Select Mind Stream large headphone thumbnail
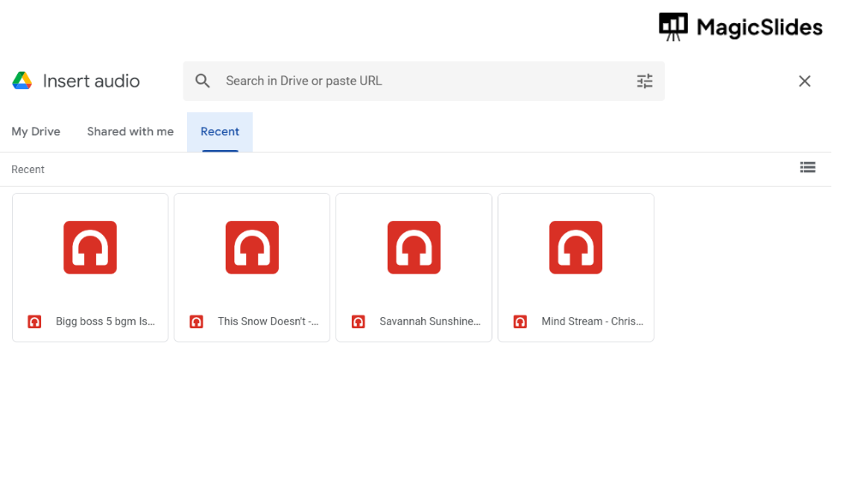 point(576,248)
